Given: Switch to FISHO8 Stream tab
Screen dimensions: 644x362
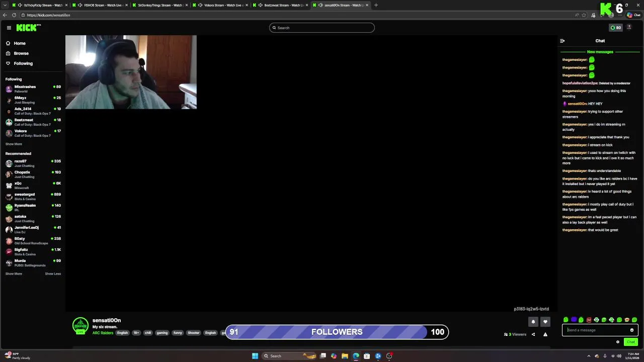Looking at the screenshot, I should 100,5.
